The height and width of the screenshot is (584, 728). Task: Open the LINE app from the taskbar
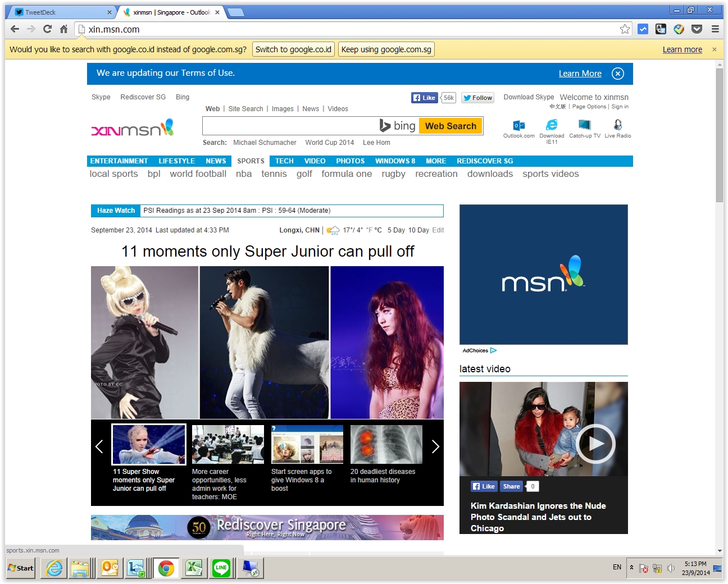(221, 568)
